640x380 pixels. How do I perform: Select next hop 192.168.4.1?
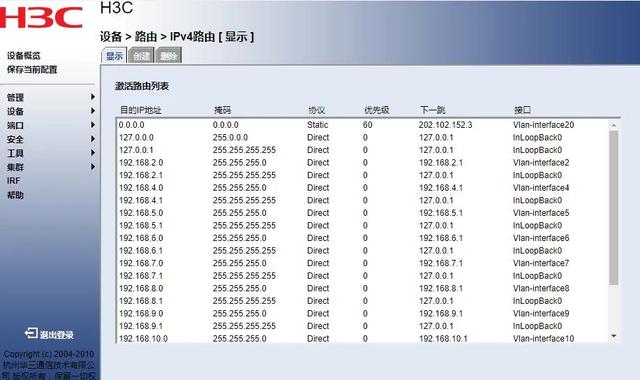pyautogui.click(x=441, y=188)
